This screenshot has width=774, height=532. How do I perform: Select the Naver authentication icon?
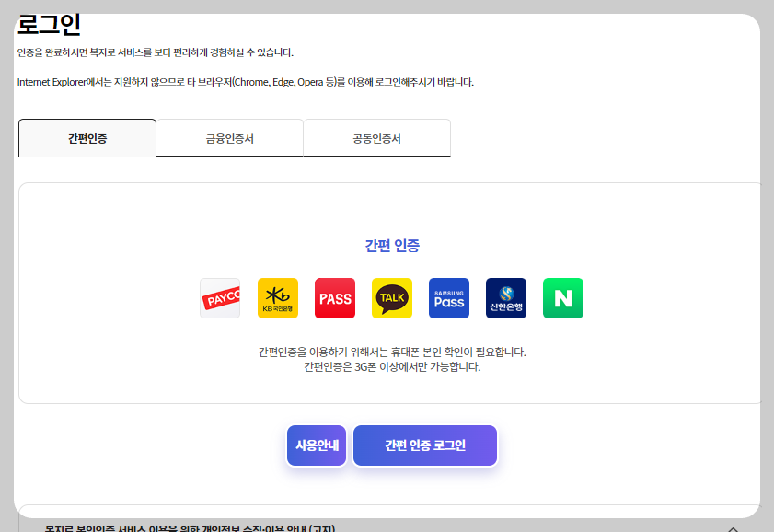562,297
